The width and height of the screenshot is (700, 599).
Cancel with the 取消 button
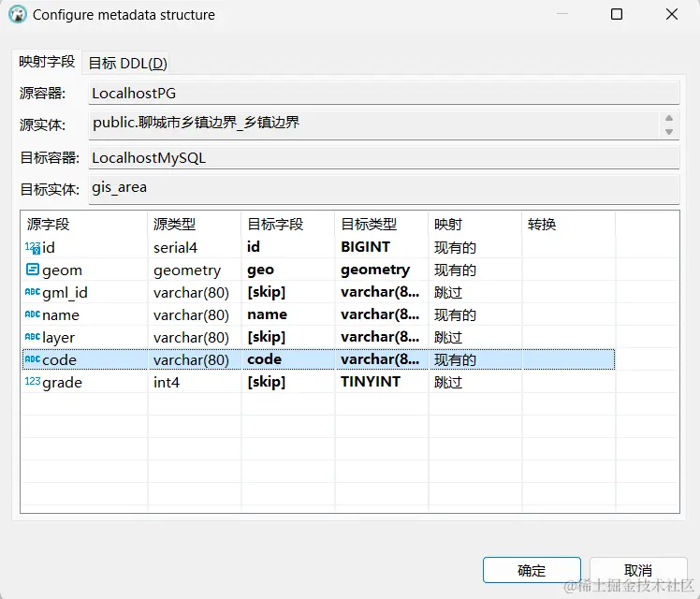(x=638, y=570)
